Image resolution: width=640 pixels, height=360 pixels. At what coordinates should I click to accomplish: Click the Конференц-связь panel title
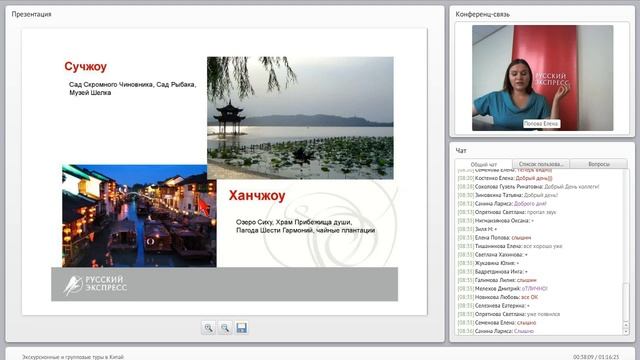pyautogui.click(x=482, y=14)
